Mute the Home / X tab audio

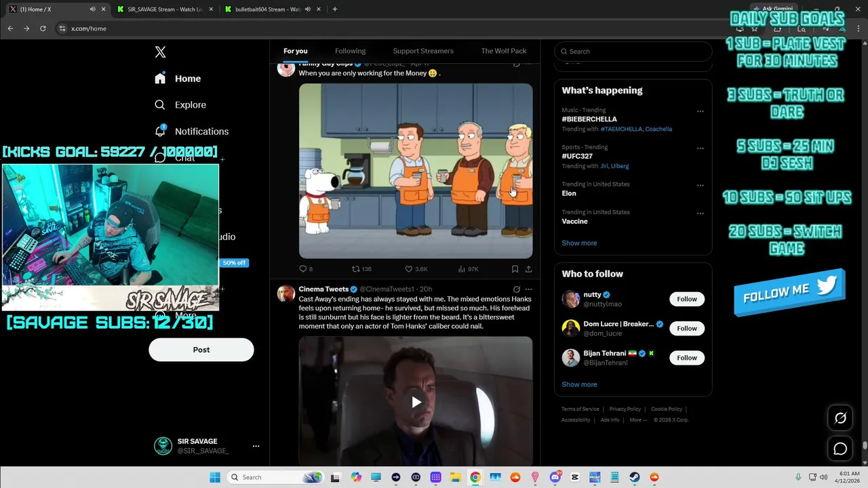[x=92, y=9]
